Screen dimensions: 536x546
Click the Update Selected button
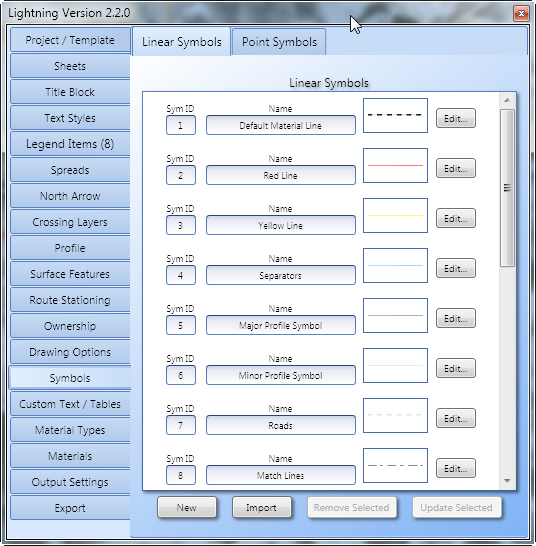pos(457,507)
